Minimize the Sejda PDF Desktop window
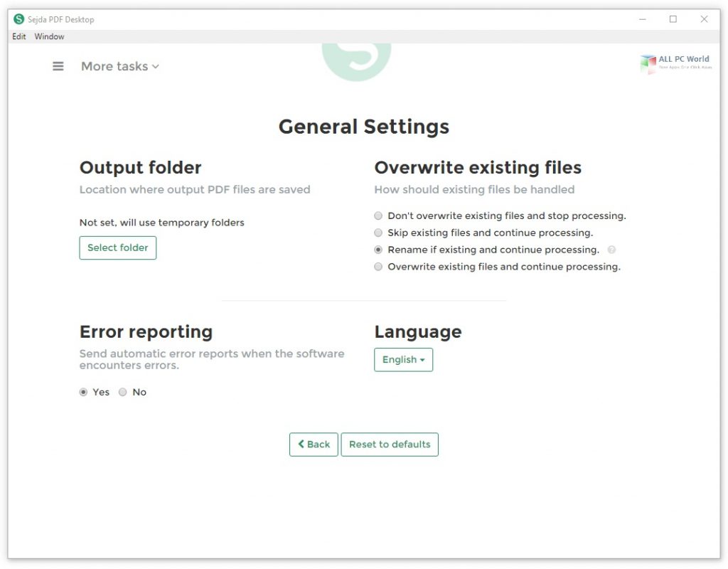The image size is (728, 569). pyautogui.click(x=641, y=19)
